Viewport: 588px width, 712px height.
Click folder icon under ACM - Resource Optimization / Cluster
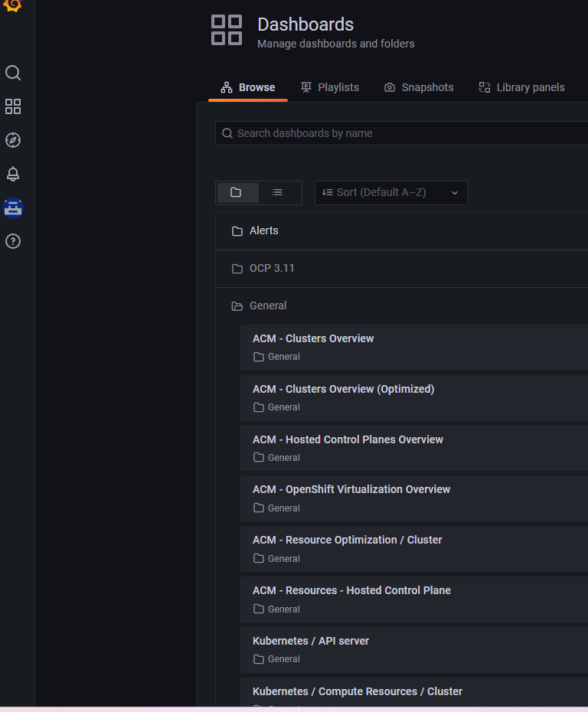coord(259,559)
